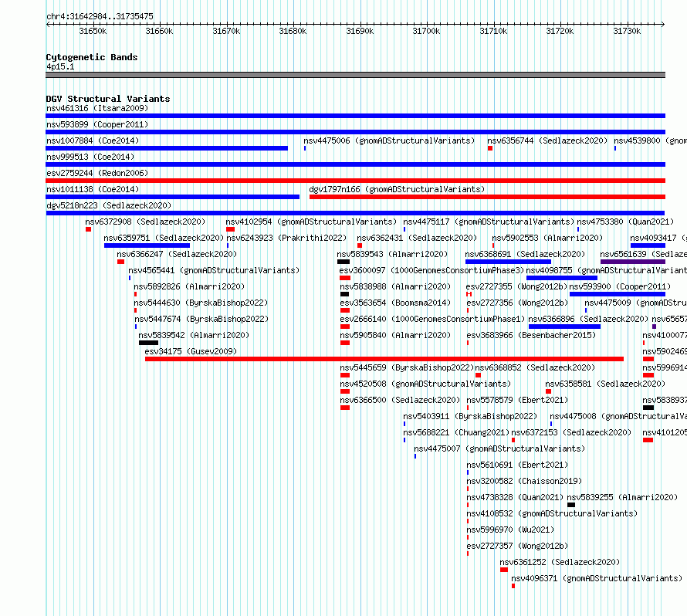The width and height of the screenshot is (687, 616).
Task: Click the blue bar of nsv6366896
Action: [564, 327]
